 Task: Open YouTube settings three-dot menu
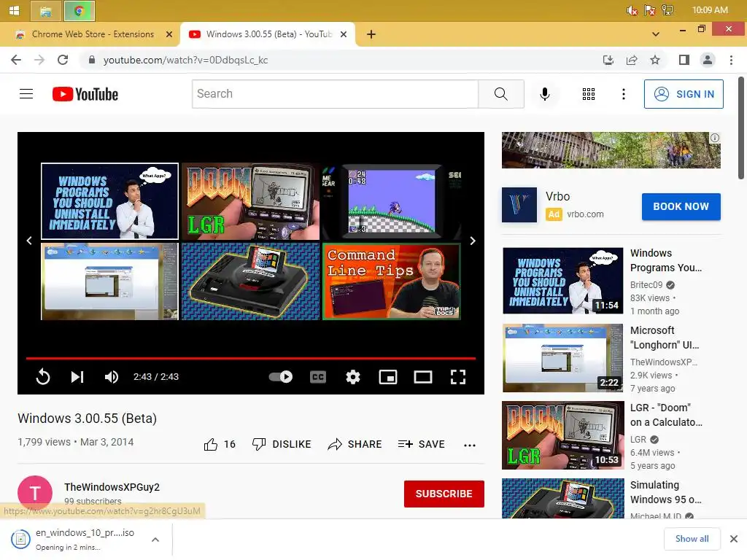[623, 94]
